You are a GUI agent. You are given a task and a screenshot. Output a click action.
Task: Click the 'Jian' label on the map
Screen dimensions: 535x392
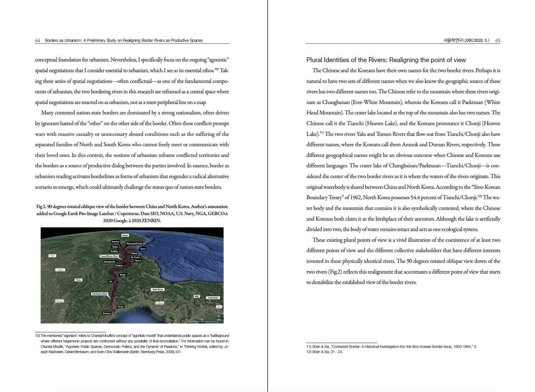pyautogui.click(x=111, y=281)
